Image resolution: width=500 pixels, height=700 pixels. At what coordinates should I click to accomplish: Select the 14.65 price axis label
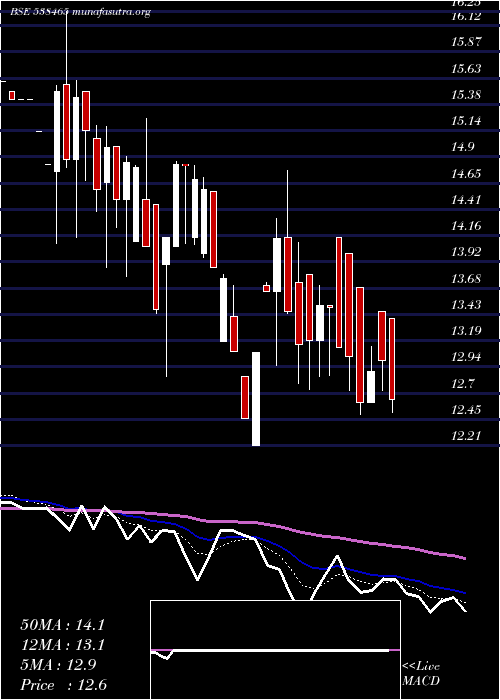coord(467,174)
